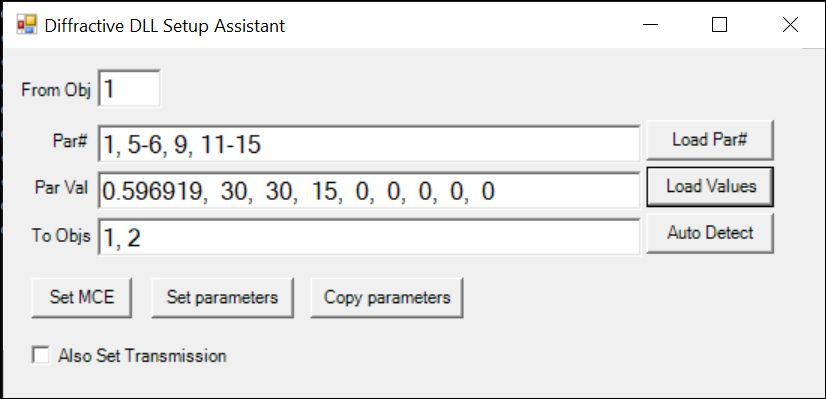Close the Diffractive DLL Setup Assistant
Viewport: 826px width, 399px height.
point(790,25)
